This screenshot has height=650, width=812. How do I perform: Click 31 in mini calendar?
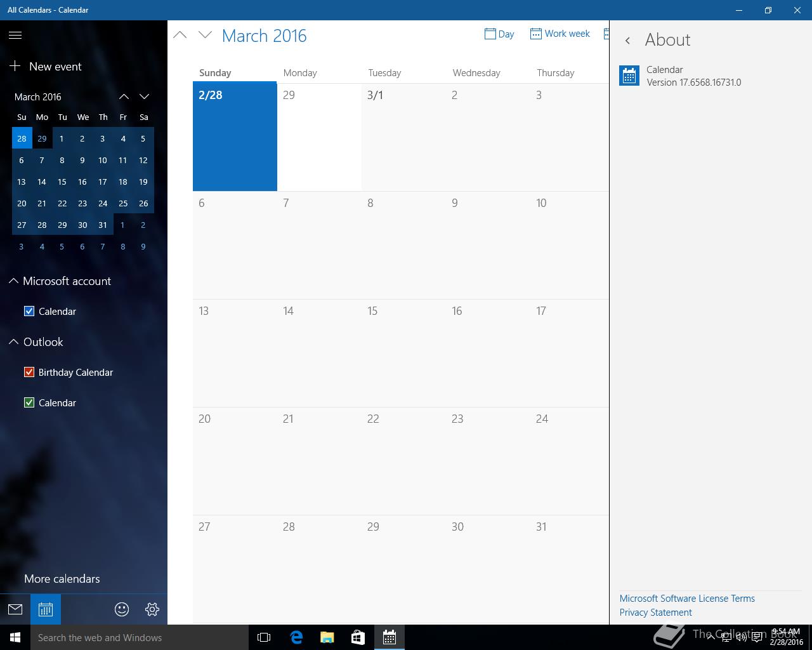click(x=103, y=225)
